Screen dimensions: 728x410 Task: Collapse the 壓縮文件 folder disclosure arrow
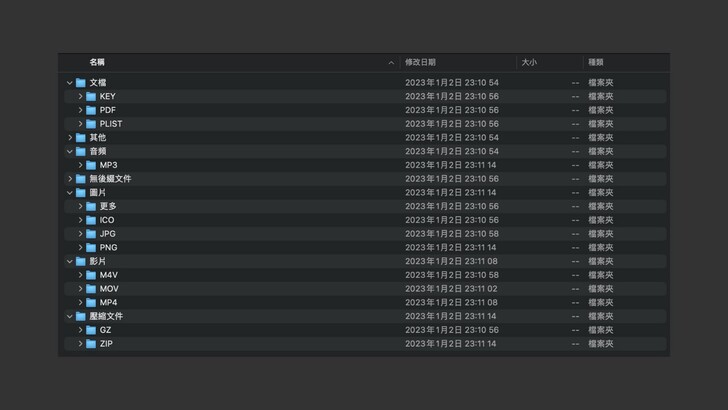pyautogui.click(x=70, y=316)
